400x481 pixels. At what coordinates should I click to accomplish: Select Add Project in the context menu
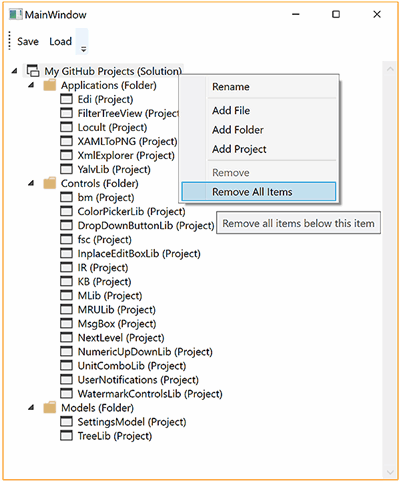click(x=239, y=149)
